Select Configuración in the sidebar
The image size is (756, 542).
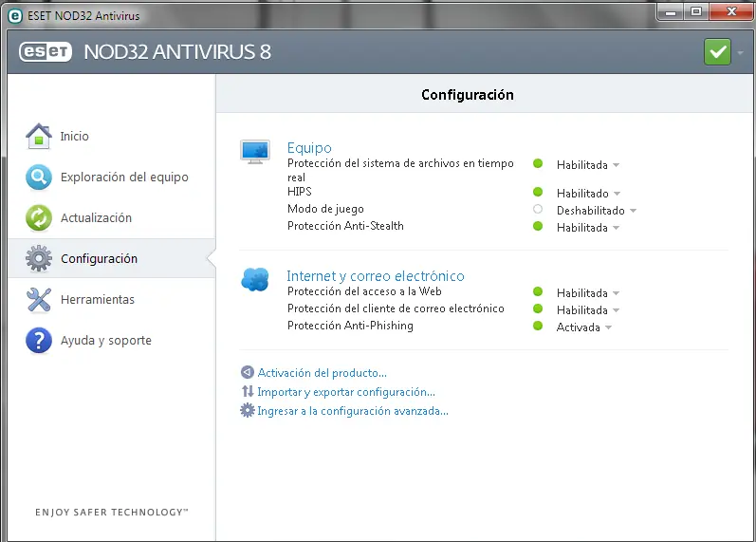point(111,258)
